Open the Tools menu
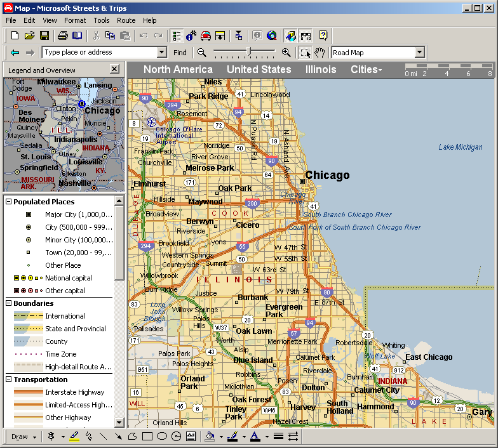The width and height of the screenshot is (498, 448). point(102,20)
